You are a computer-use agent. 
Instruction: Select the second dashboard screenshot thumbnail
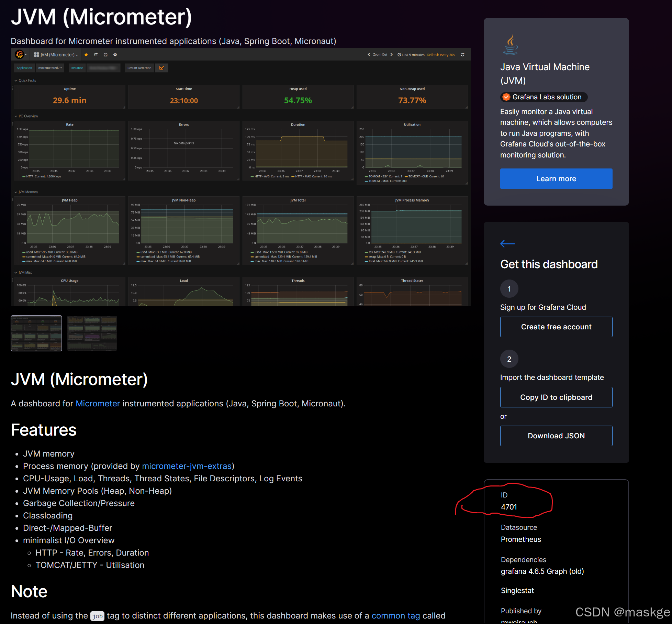click(92, 333)
